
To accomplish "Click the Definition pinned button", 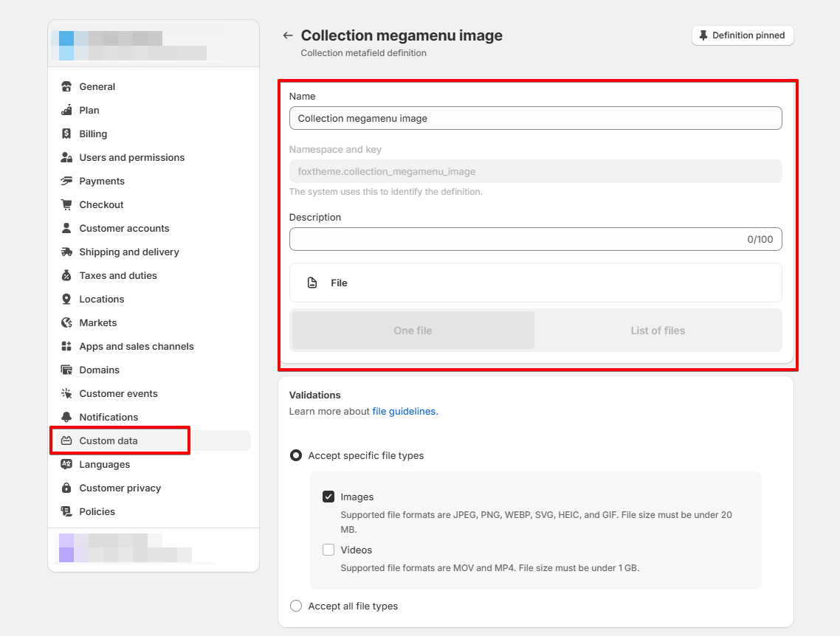I will click(743, 35).
